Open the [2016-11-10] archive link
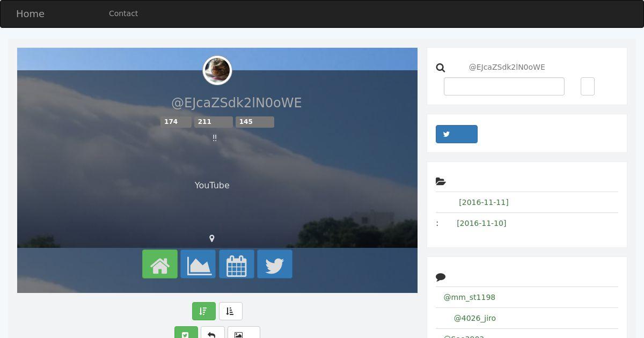Viewport: 644px width, 338px height. pyautogui.click(x=481, y=223)
